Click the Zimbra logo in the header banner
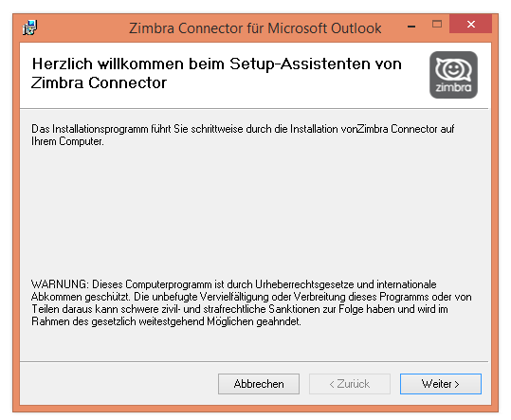 coord(453,75)
